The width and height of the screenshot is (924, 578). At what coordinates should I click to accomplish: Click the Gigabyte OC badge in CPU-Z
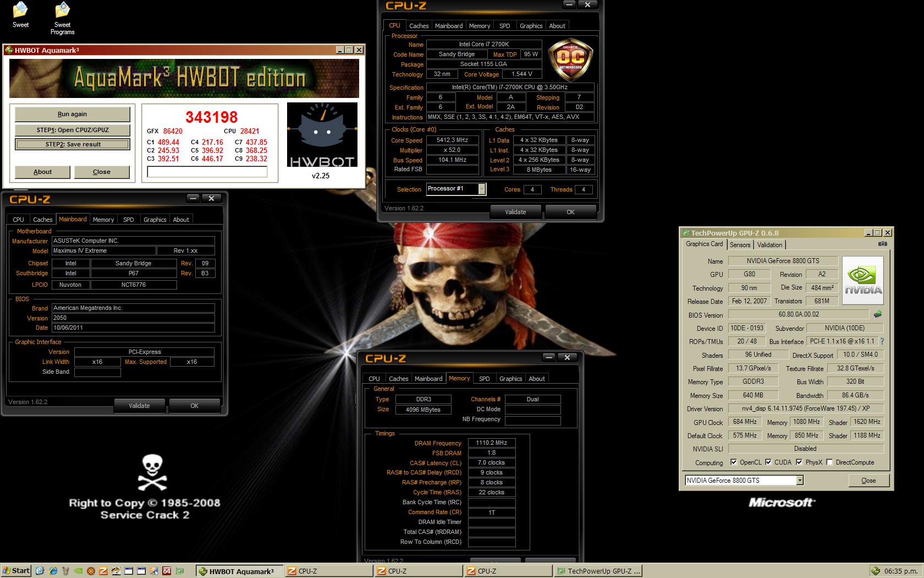[x=570, y=59]
